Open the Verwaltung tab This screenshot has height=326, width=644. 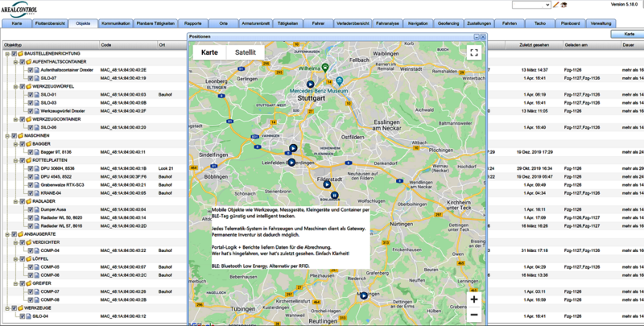tap(601, 24)
